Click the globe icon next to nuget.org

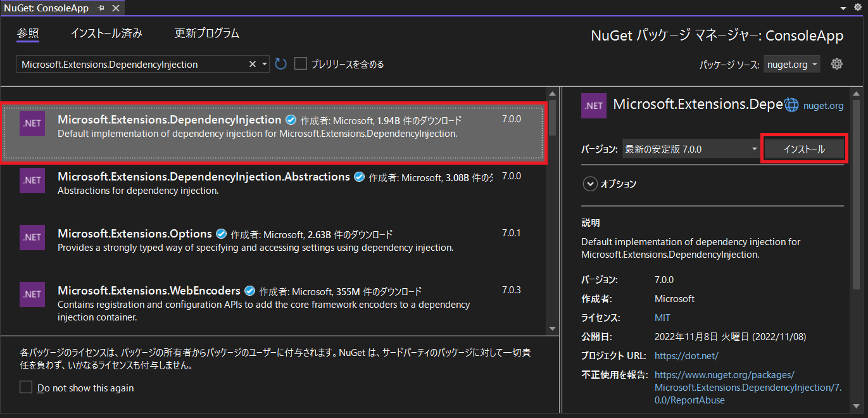click(791, 105)
